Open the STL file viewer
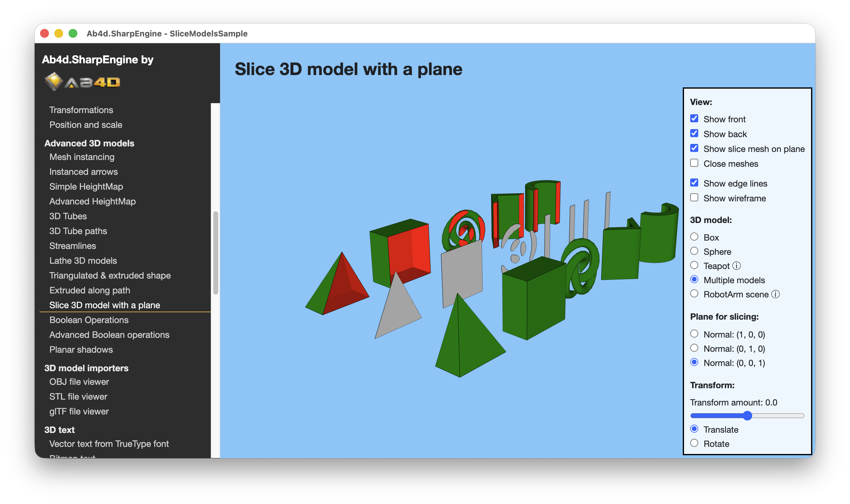This screenshot has height=504, width=850. point(78,396)
